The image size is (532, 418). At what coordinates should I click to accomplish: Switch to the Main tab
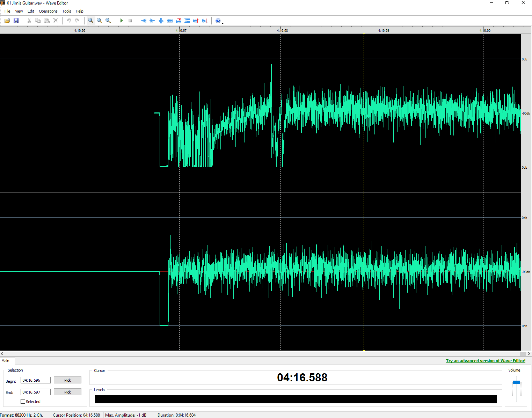6,361
